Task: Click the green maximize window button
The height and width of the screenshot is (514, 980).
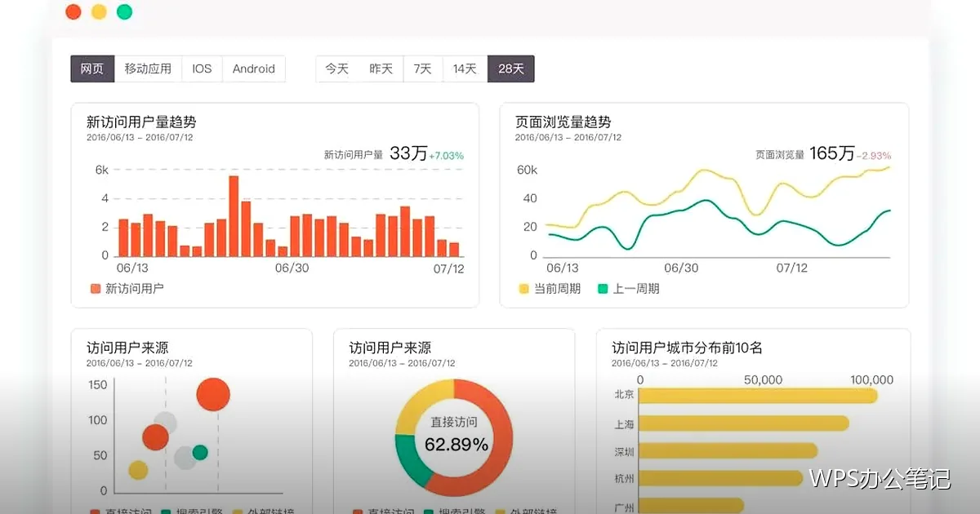Action: click(x=124, y=11)
